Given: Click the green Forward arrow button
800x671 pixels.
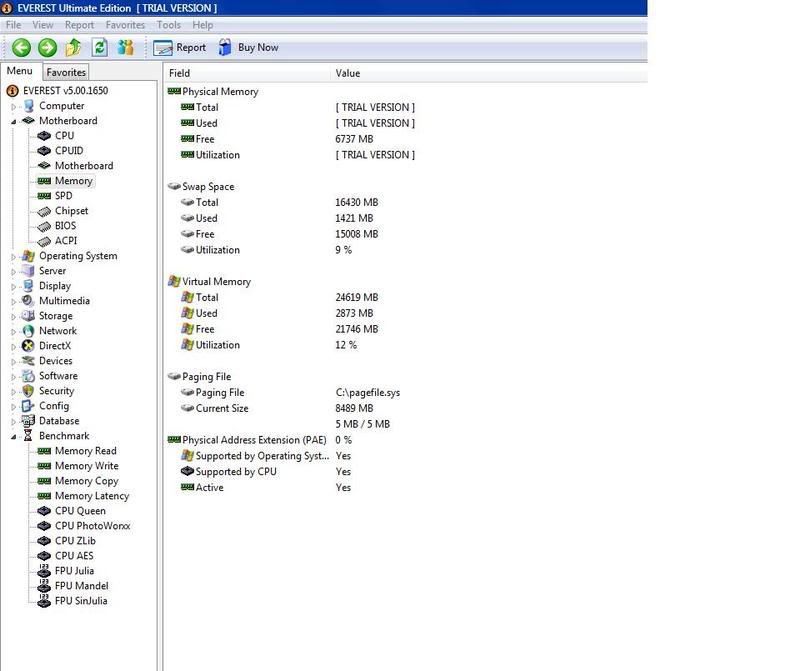Looking at the screenshot, I should pos(47,48).
